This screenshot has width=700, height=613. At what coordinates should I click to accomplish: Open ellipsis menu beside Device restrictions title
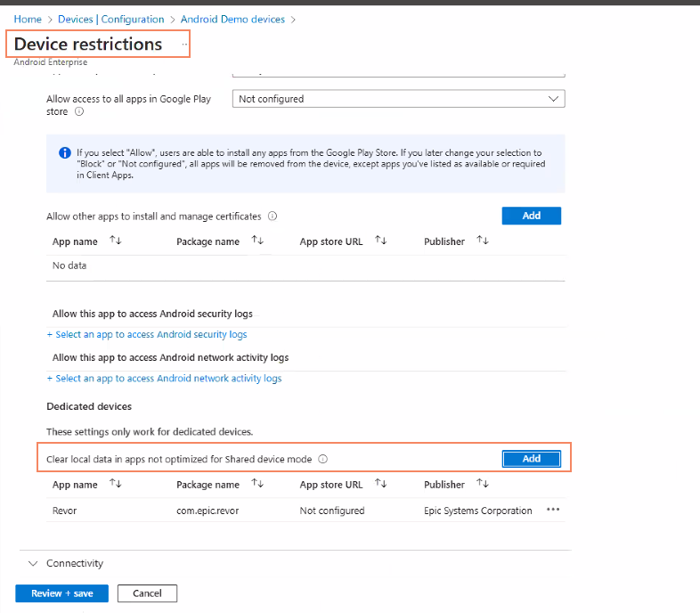184,44
